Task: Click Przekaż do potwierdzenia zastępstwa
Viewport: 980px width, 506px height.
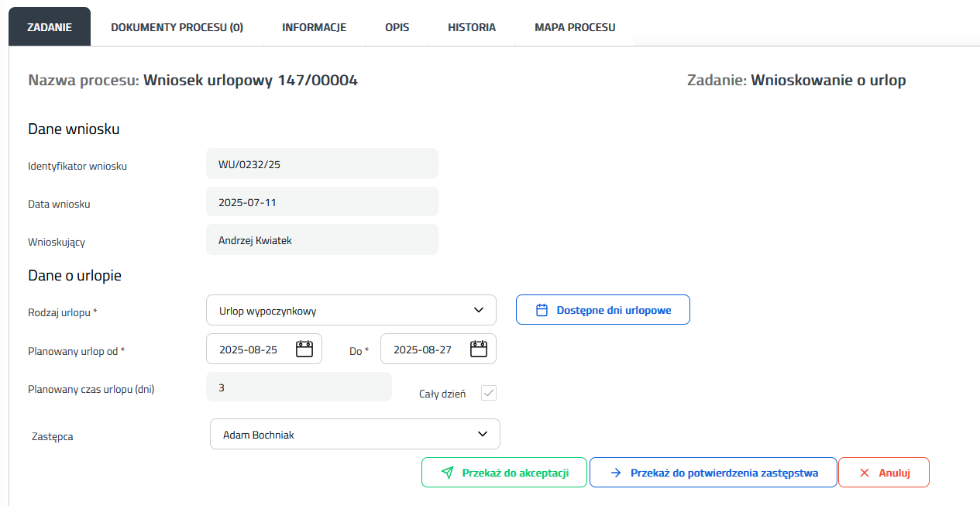Action: (x=714, y=473)
